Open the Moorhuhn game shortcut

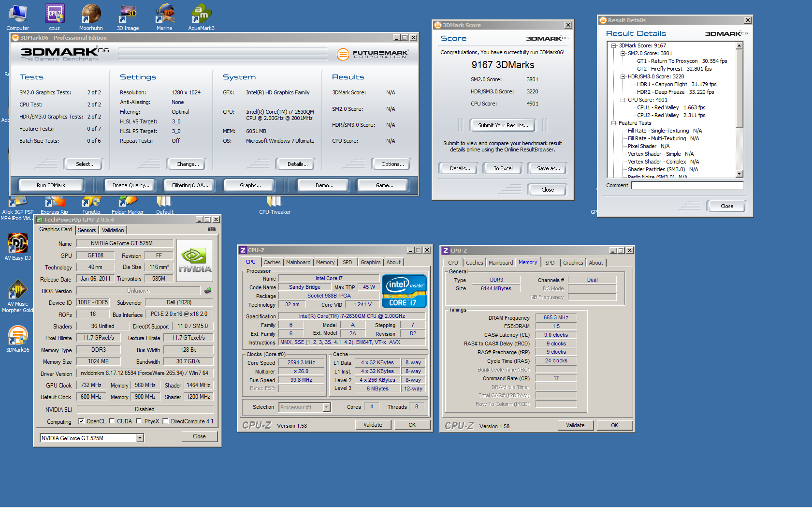coord(91,17)
